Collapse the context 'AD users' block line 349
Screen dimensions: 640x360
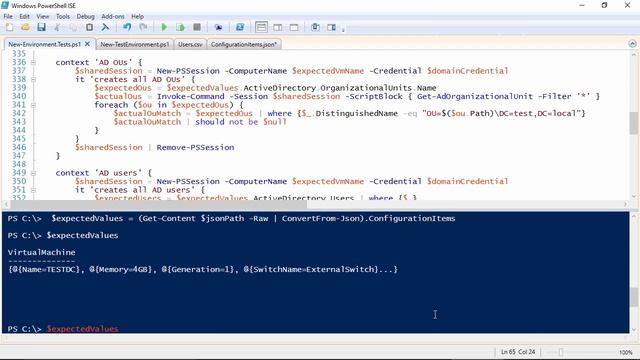tap(33, 173)
